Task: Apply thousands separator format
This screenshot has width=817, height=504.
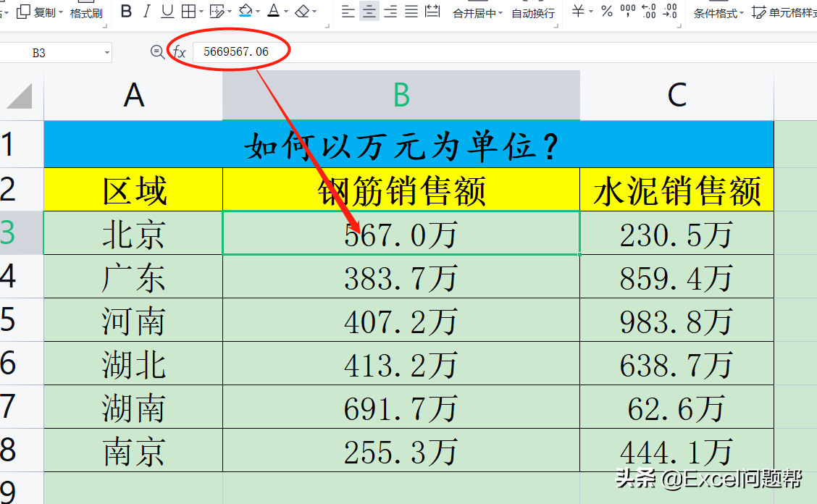Action: [x=628, y=11]
